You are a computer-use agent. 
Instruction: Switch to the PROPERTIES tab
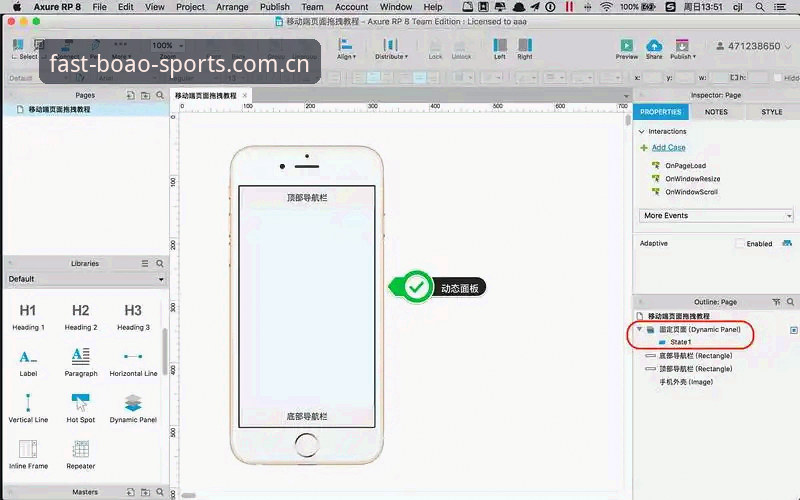pos(661,112)
